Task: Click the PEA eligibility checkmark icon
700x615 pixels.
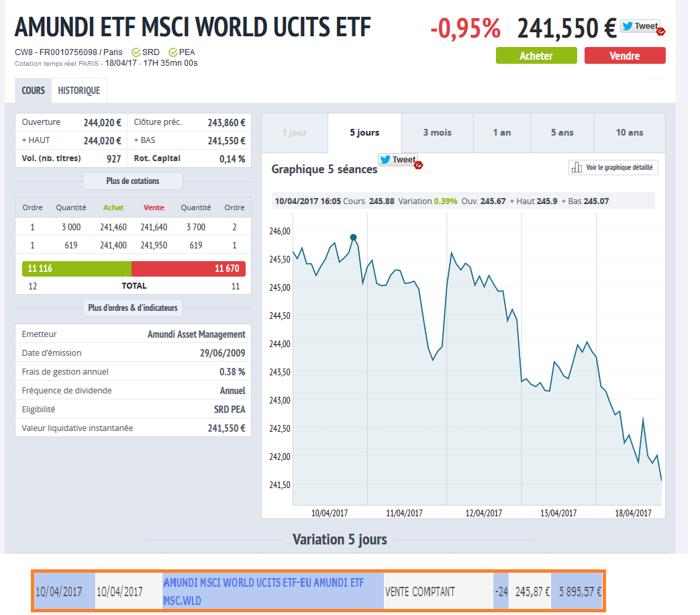Action: (173, 52)
